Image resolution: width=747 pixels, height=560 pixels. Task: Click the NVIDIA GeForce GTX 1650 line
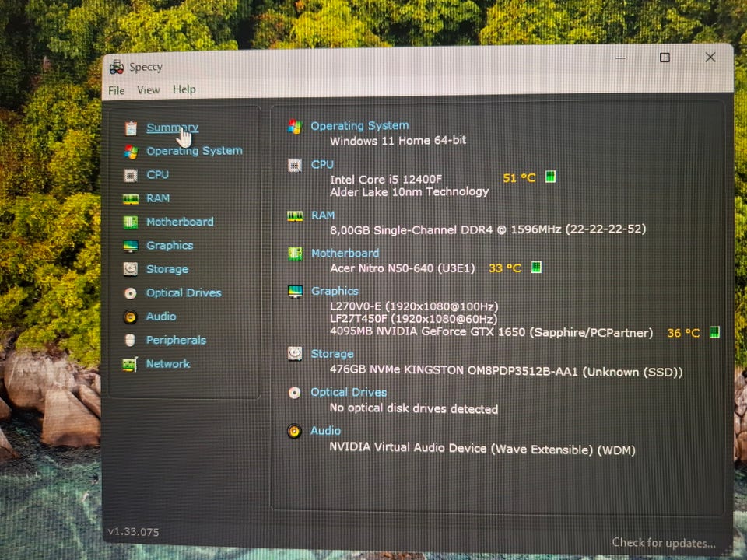pyautogui.click(x=491, y=332)
